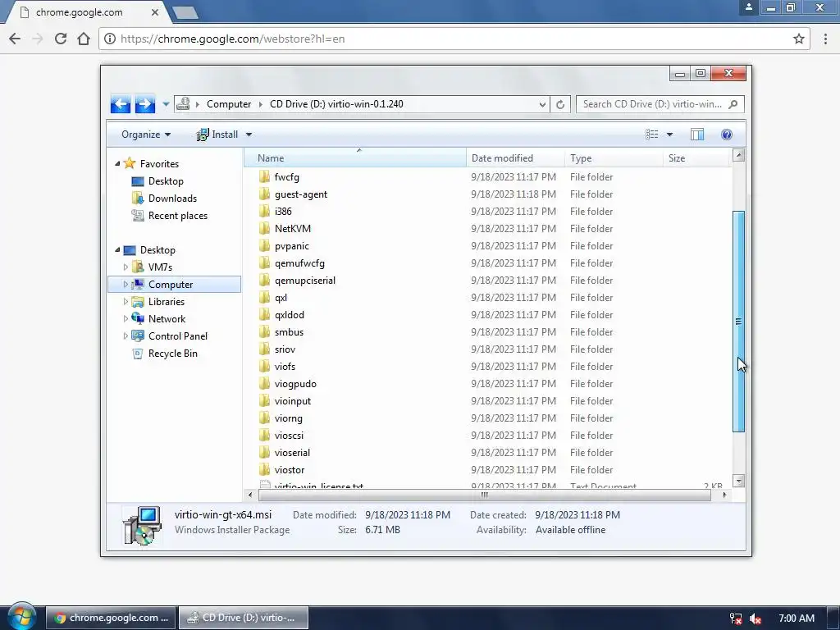
Task: Open Explorer help icon
Action: coord(727,135)
